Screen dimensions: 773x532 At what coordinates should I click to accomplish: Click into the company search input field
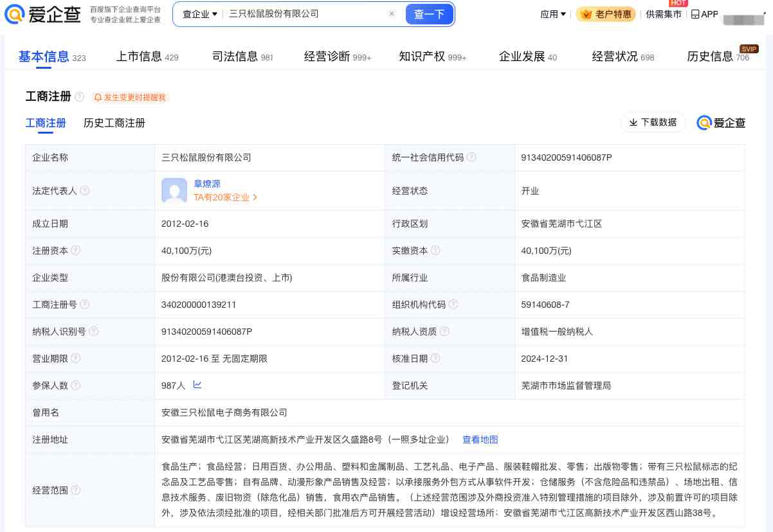302,14
